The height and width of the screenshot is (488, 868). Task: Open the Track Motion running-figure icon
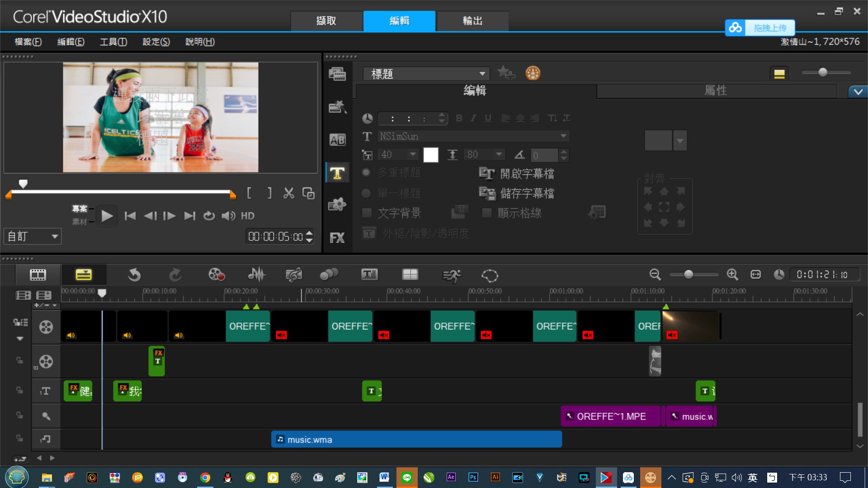coord(451,275)
